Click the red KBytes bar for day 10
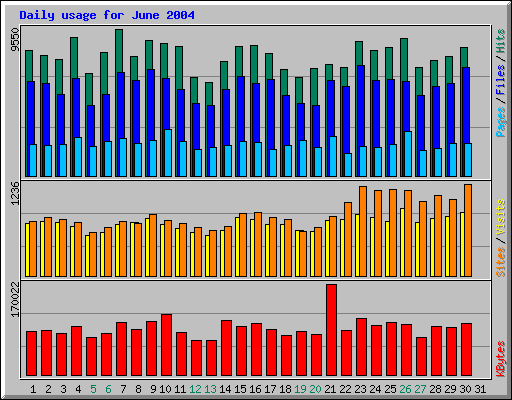 click(166, 345)
